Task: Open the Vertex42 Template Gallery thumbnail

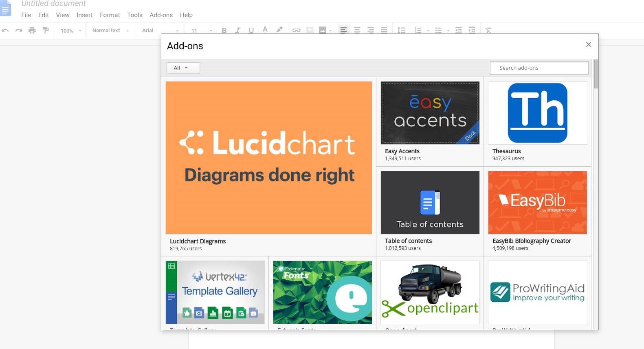Action: [215, 292]
